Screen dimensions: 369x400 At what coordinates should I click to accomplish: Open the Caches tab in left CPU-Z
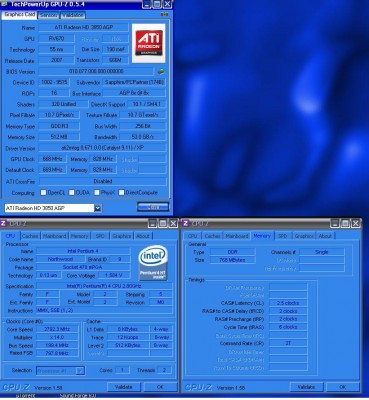tap(30, 236)
